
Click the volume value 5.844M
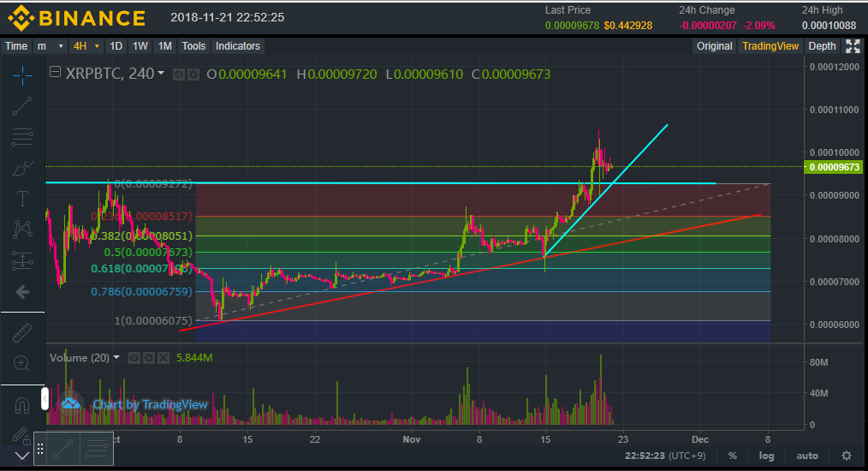click(x=194, y=358)
